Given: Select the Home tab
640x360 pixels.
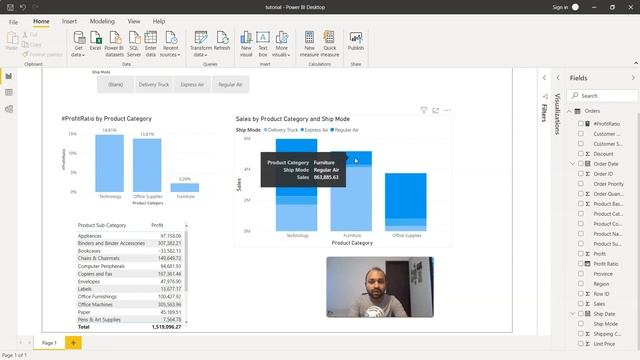Looking at the screenshot, I should pos(41,22).
